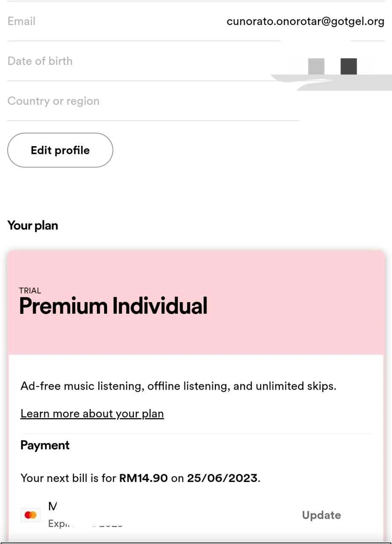This screenshot has height=544, width=392.
Task: Select the email address cunorato.onorotar@gotgel.org
Action: [x=306, y=22]
